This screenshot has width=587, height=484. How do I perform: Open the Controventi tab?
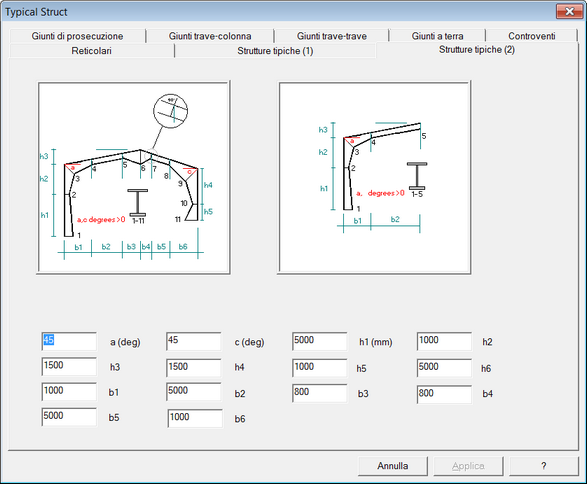click(532, 36)
